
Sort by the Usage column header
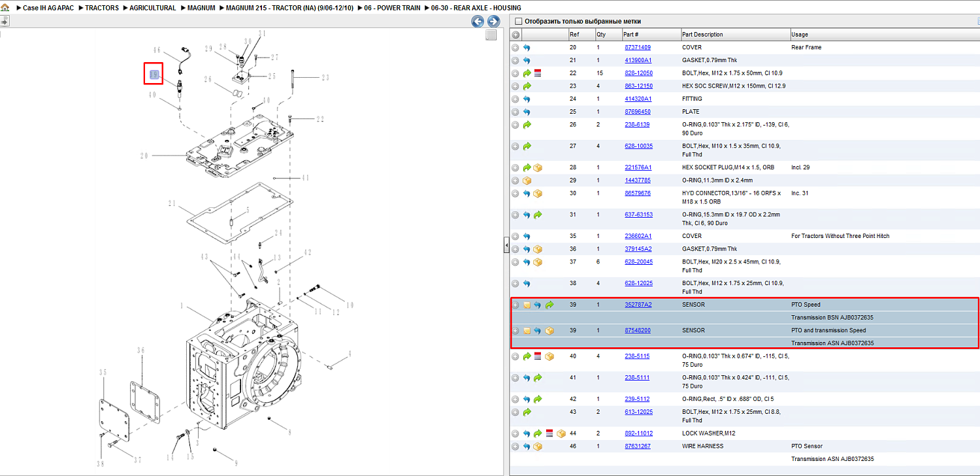[800, 35]
